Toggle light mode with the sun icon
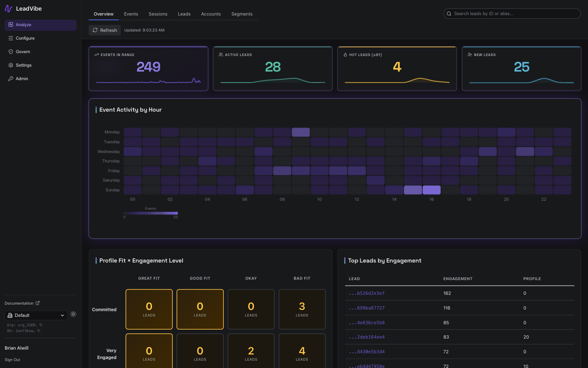 point(73,314)
